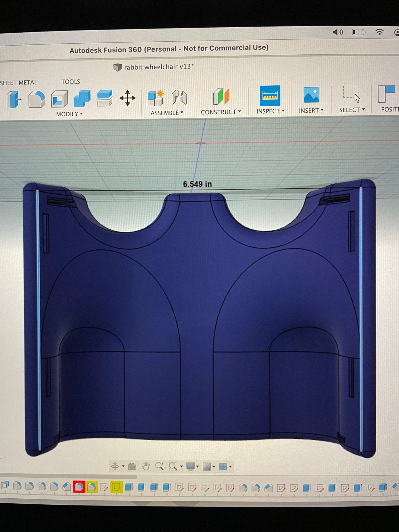Open the Joint tool

[179, 97]
